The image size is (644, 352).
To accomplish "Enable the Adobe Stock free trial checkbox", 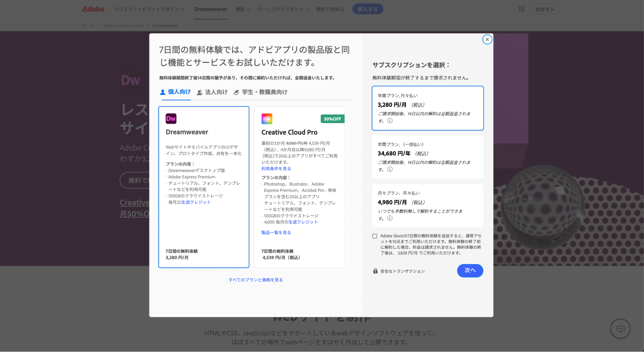I will coord(375,236).
